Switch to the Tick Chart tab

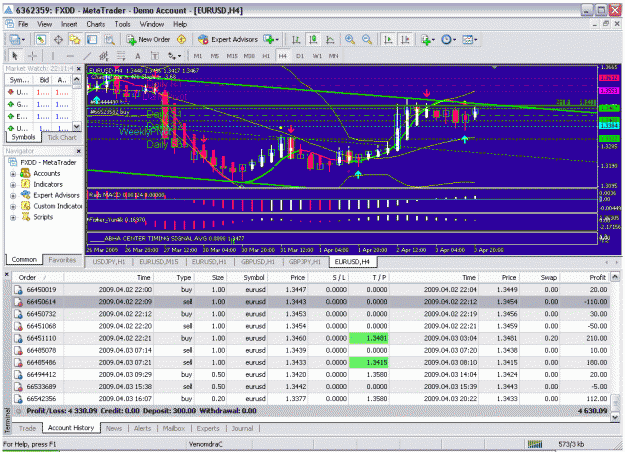click(62, 138)
